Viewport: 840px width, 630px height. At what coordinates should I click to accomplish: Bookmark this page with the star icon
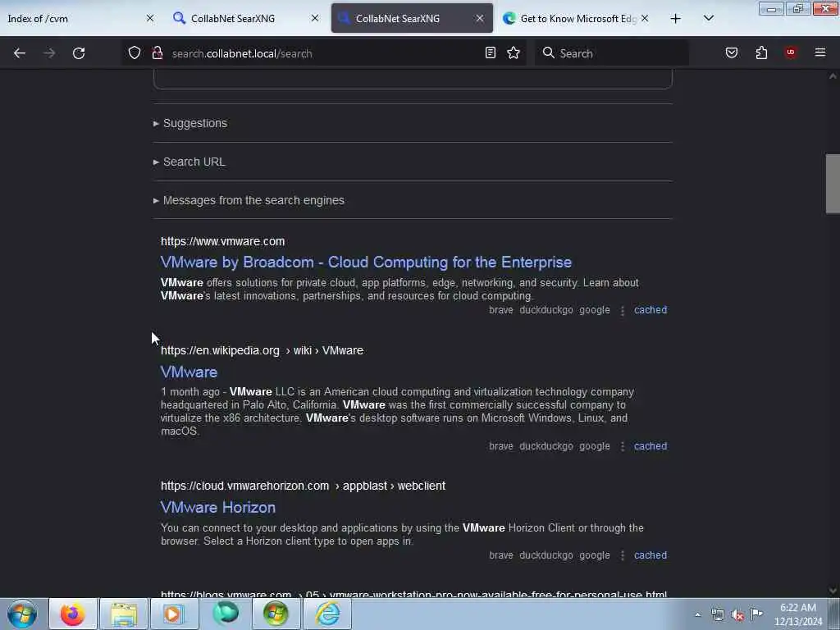tap(514, 52)
